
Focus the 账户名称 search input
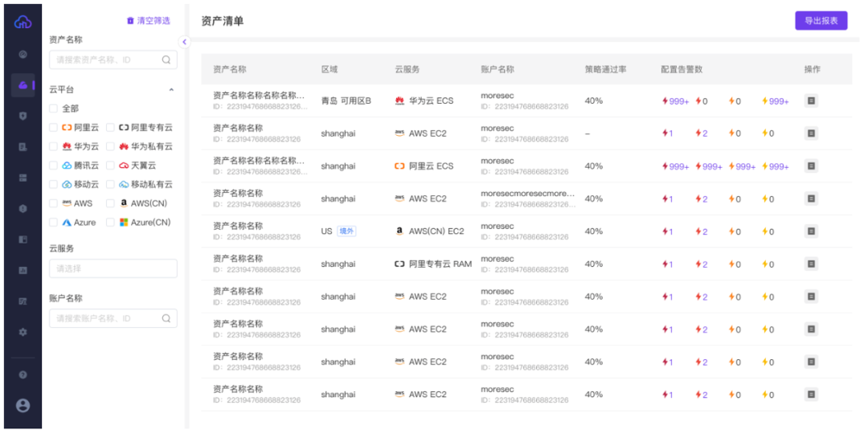click(x=113, y=318)
